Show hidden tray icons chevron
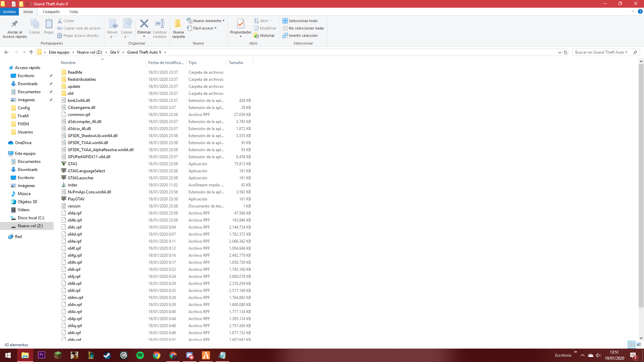 (583, 355)
